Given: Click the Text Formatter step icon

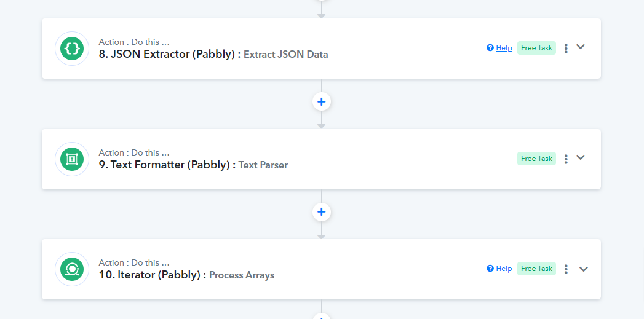Looking at the screenshot, I should 72,159.
